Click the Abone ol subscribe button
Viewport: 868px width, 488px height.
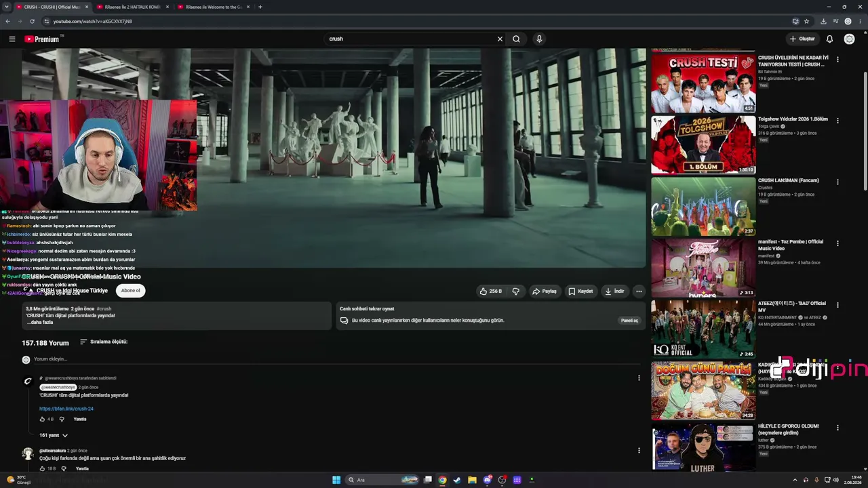pyautogui.click(x=130, y=291)
